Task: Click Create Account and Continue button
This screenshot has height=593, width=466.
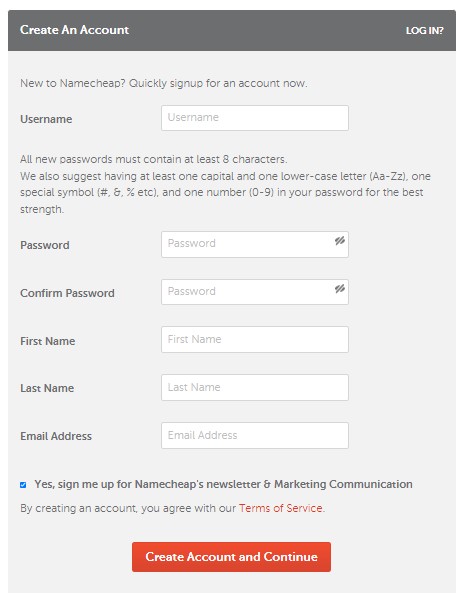Action: click(231, 557)
